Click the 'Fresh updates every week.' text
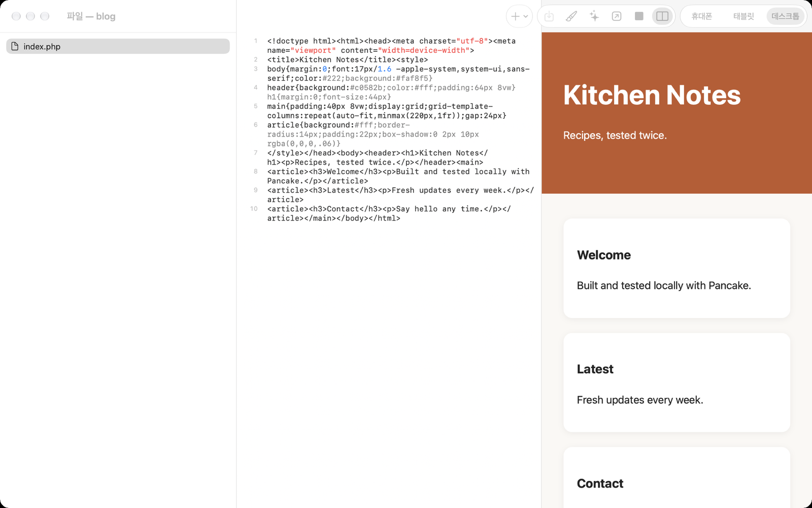 [x=640, y=400]
